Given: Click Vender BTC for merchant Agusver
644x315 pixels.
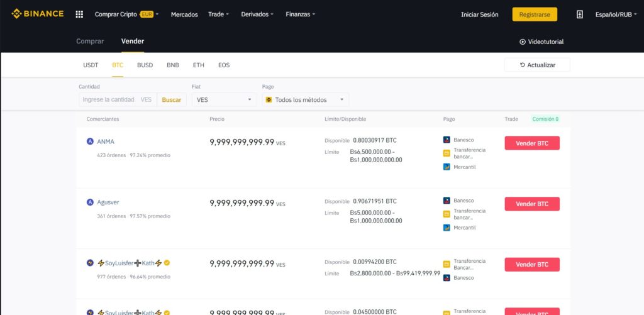Looking at the screenshot, I should 532,204.
